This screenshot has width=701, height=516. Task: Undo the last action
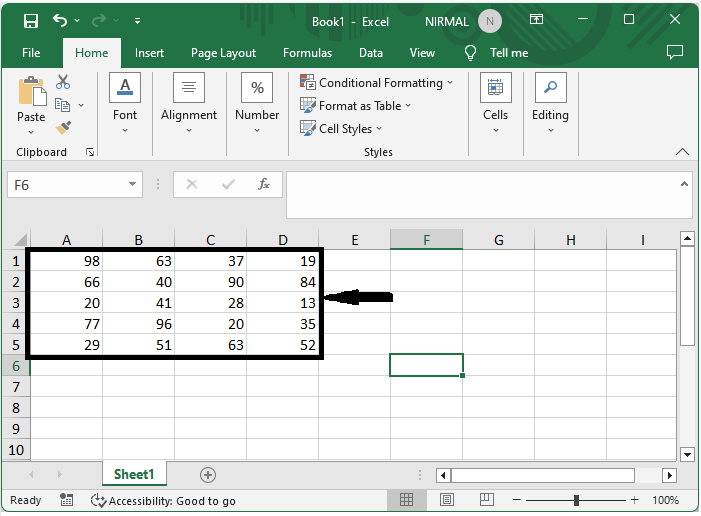click(x=60, y=20)
